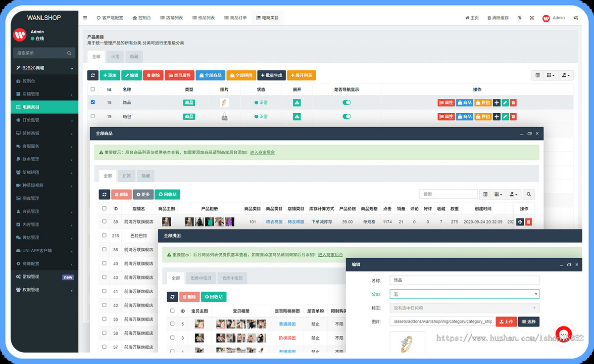
Task: Click the fullscreen icon in top bar
Action: click(x=532, y=18)
